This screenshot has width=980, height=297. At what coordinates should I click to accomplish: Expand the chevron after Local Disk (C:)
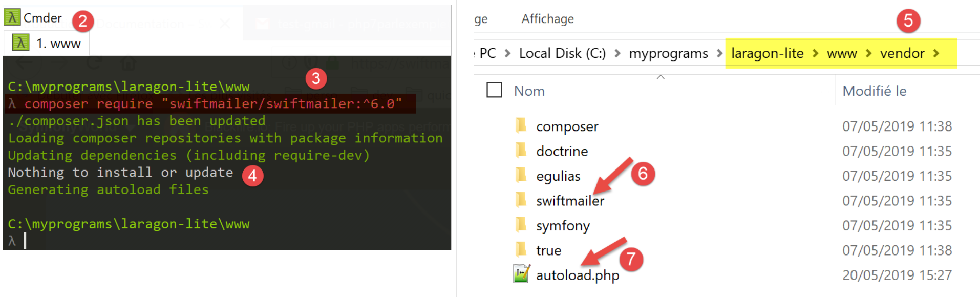click(617, 53)
